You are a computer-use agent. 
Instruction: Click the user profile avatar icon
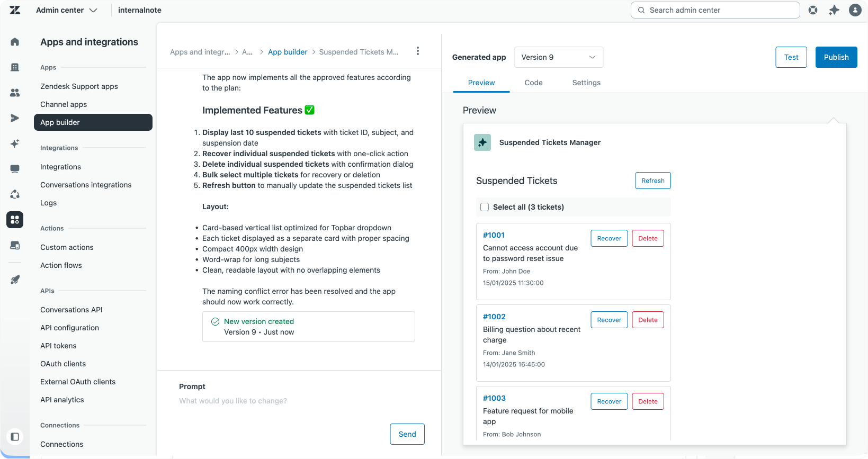[855, 10]
